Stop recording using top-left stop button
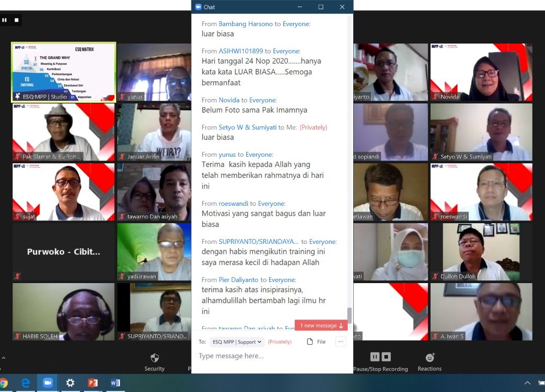Image resolution: width=545 pixels, height=392 pixels. tap(16, 20)
